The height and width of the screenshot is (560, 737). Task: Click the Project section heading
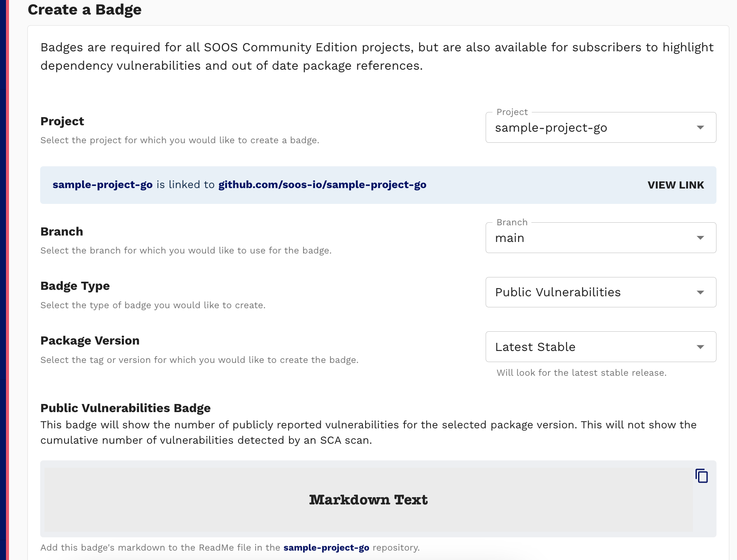pos(62,121)
